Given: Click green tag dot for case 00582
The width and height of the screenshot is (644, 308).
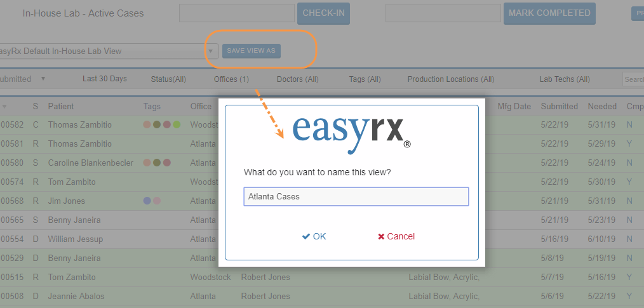Looking at the screenshot, I should [x=177, y=124].
